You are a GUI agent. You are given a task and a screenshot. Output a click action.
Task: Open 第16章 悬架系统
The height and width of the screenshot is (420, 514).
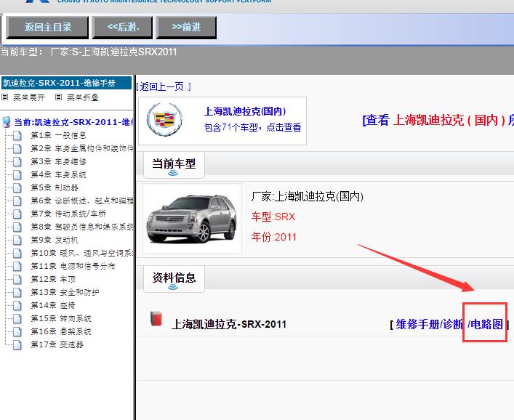coord(61,332)
